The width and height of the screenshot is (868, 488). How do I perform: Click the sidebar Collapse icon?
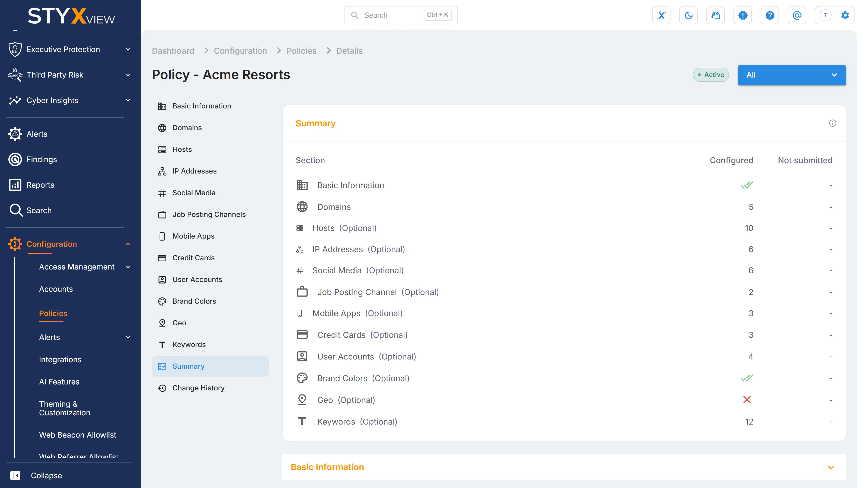pyautogui.click(x=15, y=476)
